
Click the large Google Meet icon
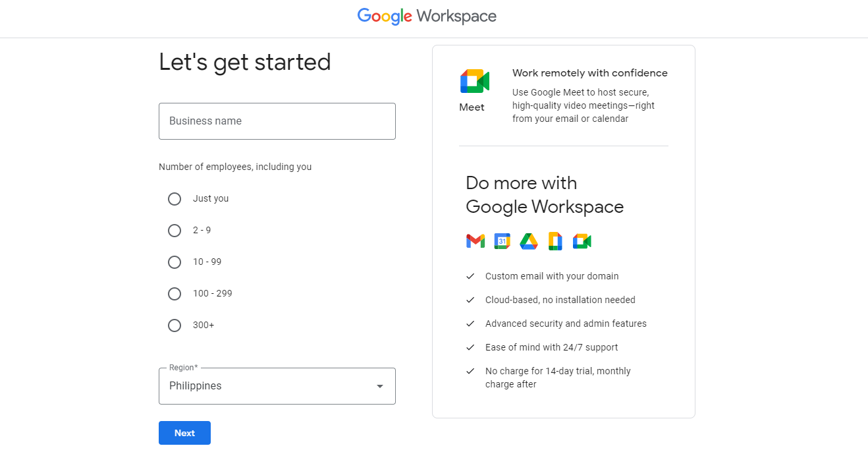coord(474,81)
